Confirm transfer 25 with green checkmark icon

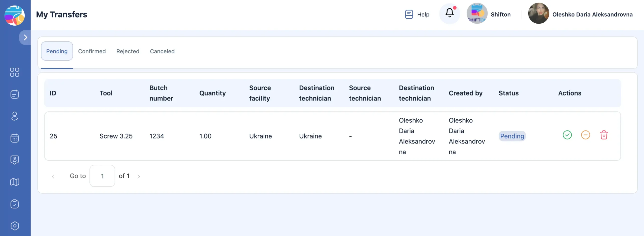(567, 135)
